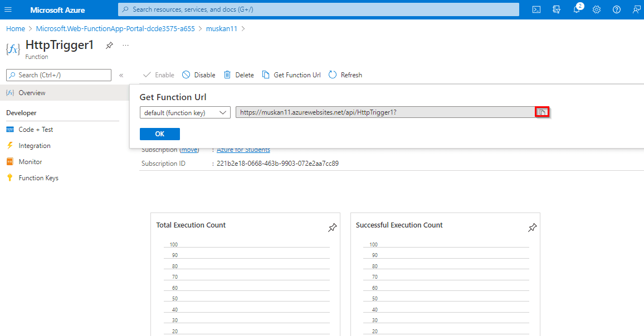The height and width of the screenshot is (336, 644).
Task: Open the more options ellipsis beside HttpTrigger1
Action: [x=125, y=46]
